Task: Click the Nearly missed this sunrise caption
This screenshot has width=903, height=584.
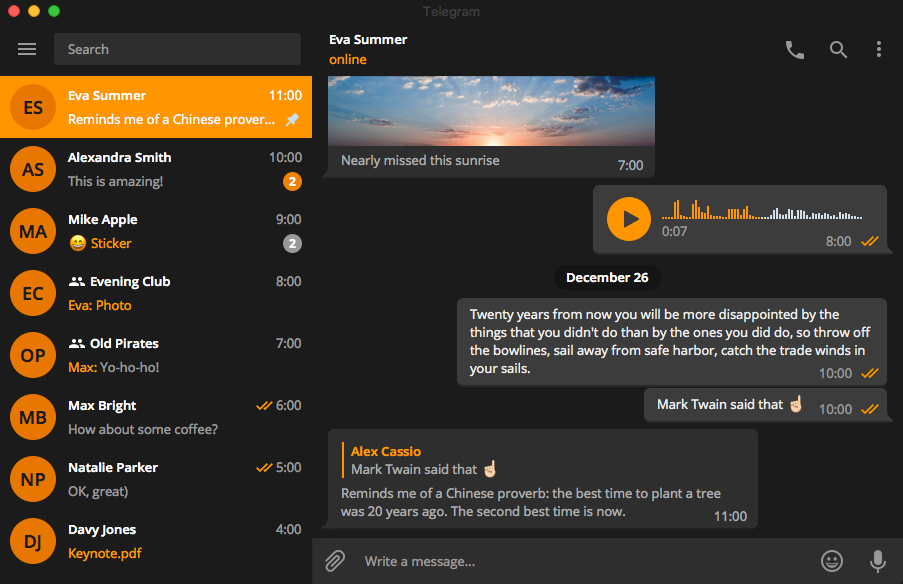Action: pyautogui.click(x=420, y=161)
